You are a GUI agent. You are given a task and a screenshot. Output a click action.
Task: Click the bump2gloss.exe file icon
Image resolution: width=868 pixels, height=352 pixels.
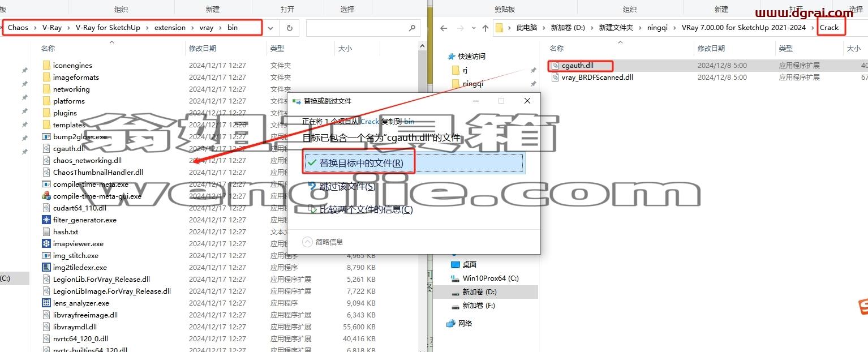(x=46, y=136)
